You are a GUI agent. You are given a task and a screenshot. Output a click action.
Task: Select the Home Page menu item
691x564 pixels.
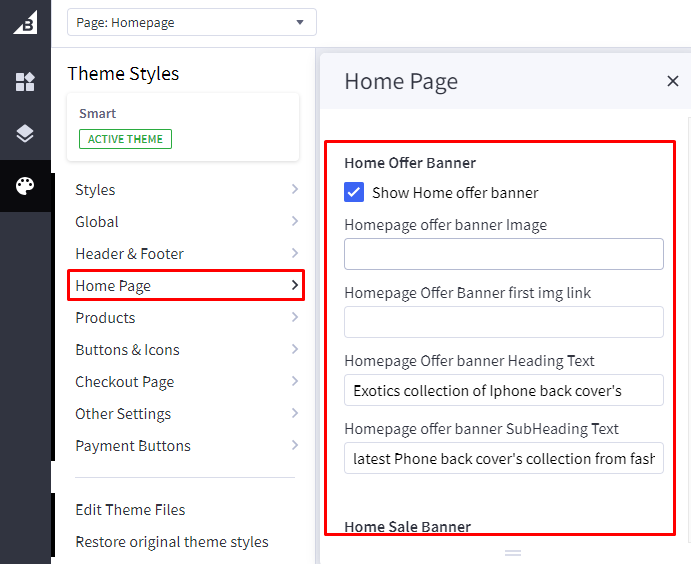tap(186, 286)
